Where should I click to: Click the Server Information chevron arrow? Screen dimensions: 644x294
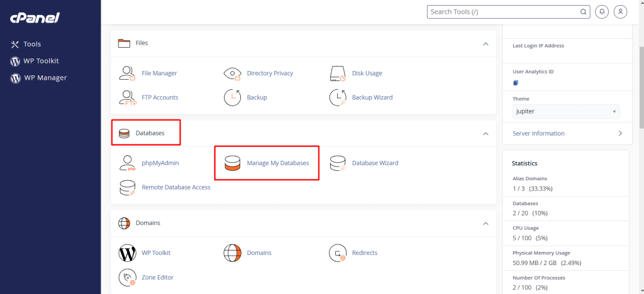[620, 134]
